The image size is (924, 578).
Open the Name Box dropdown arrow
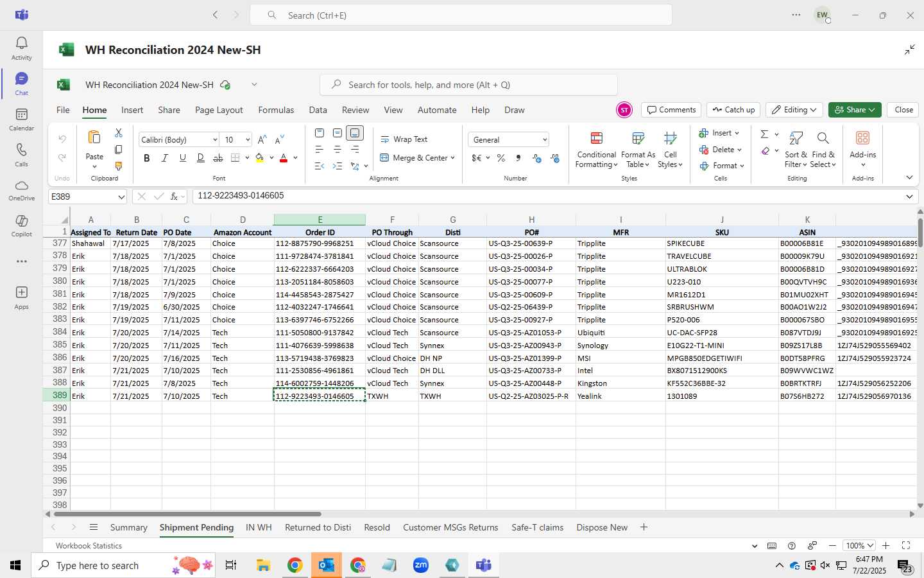pyautogui.click(x=121, y=197)
